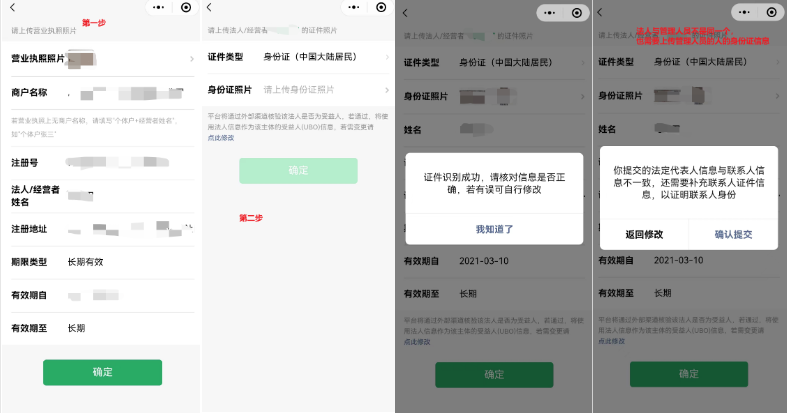Image resolution: width=787 pixels, height=413 pixels.
Task: Open three-dot menu on first screen
Action: tap(159, 8)
